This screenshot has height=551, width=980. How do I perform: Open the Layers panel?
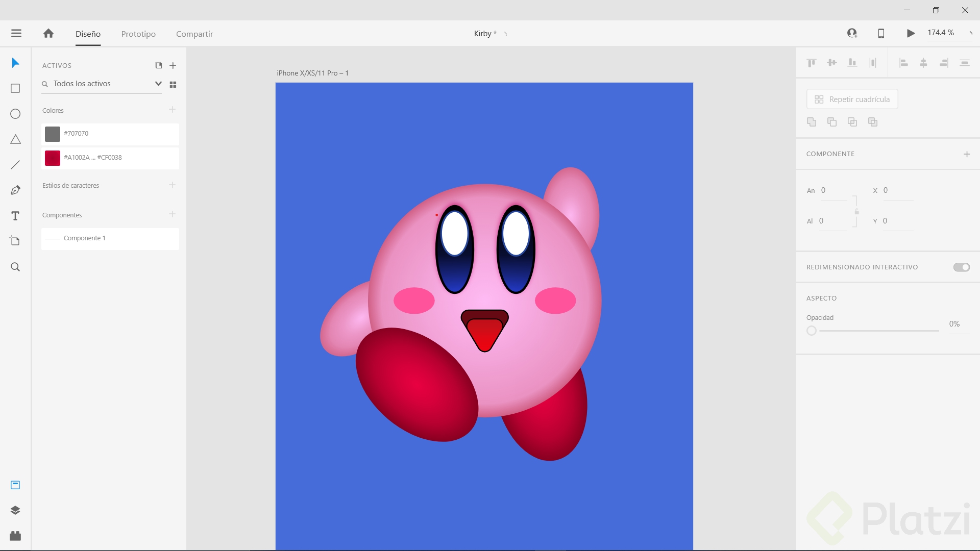click(x=15, y=510)
